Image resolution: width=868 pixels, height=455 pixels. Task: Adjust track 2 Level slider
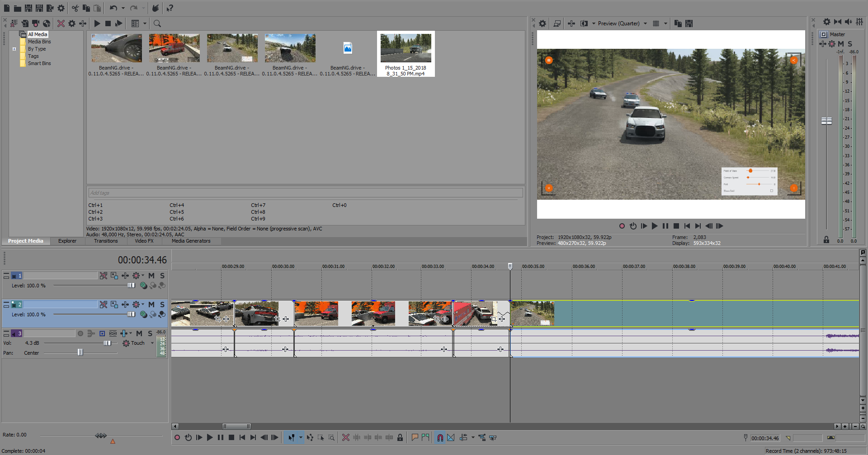pyautogui.click(x=131, y=314)
